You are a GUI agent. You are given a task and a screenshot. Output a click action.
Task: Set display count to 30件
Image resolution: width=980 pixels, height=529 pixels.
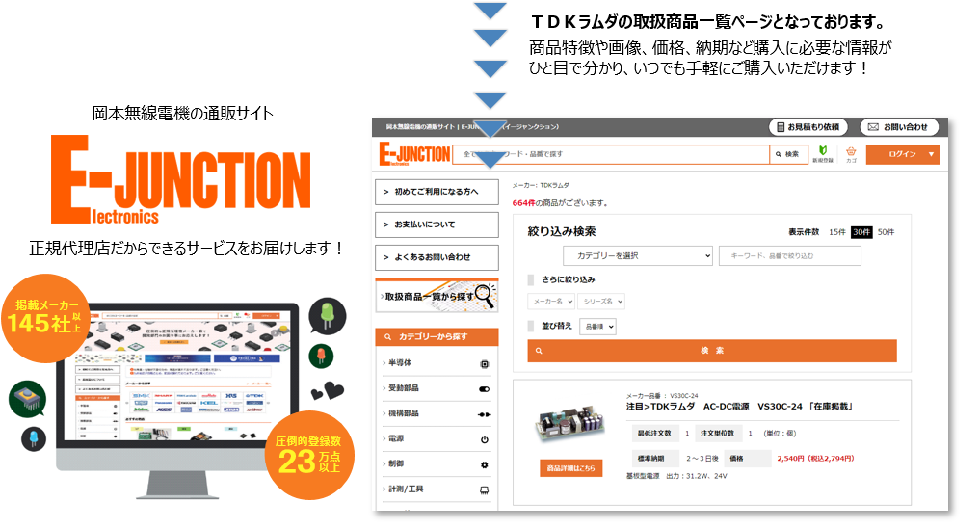[x=861, y=232]
